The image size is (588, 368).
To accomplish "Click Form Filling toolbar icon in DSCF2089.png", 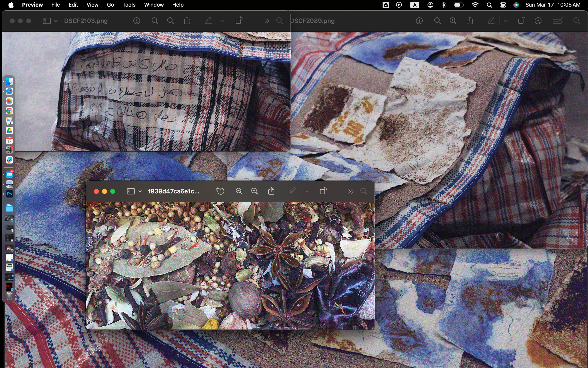I will point(557,21).
